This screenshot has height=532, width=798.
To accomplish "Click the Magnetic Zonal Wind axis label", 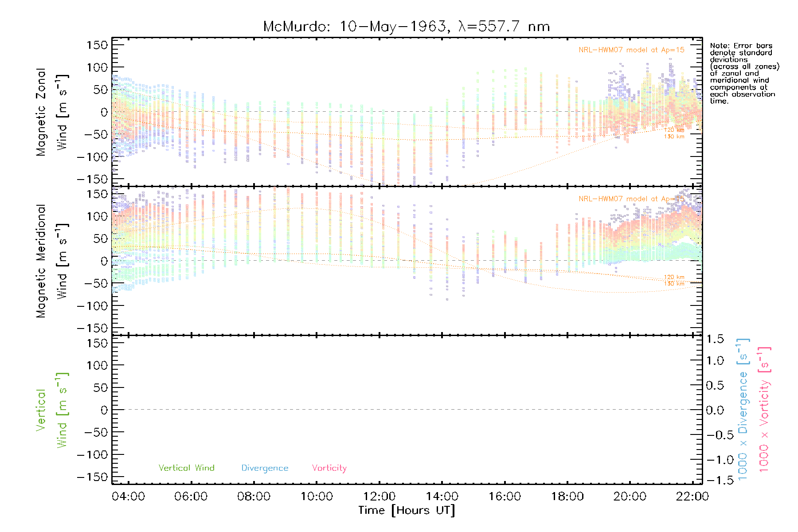I will click(x=51, y=112).
